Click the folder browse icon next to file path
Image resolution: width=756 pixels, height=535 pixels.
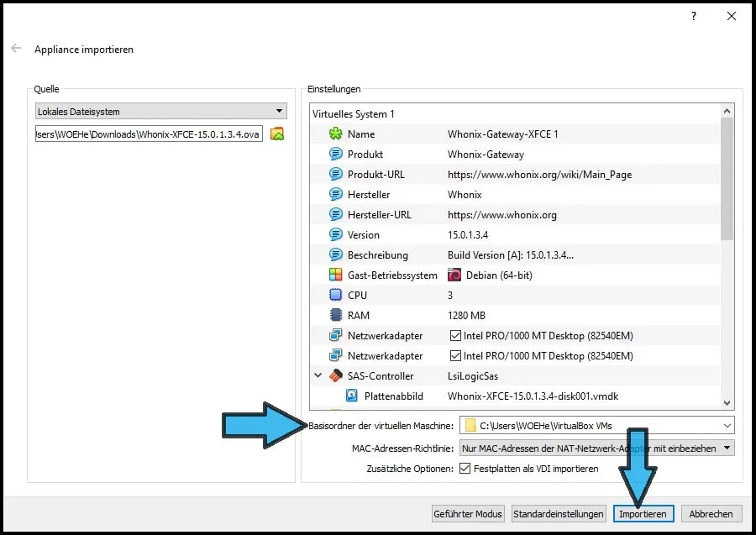277,134
